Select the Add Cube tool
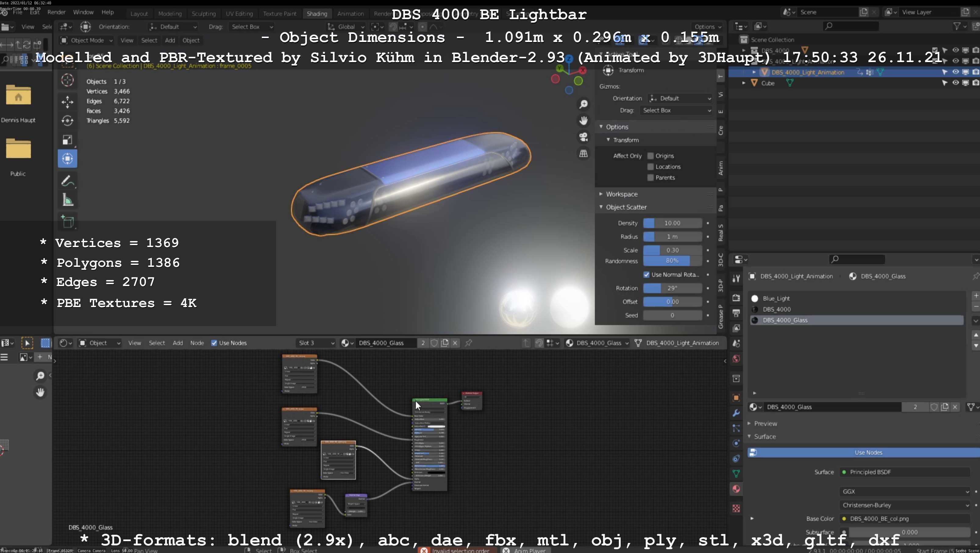Image resolution: width=980 pixels, height=553 pixels. pos(67,221)
